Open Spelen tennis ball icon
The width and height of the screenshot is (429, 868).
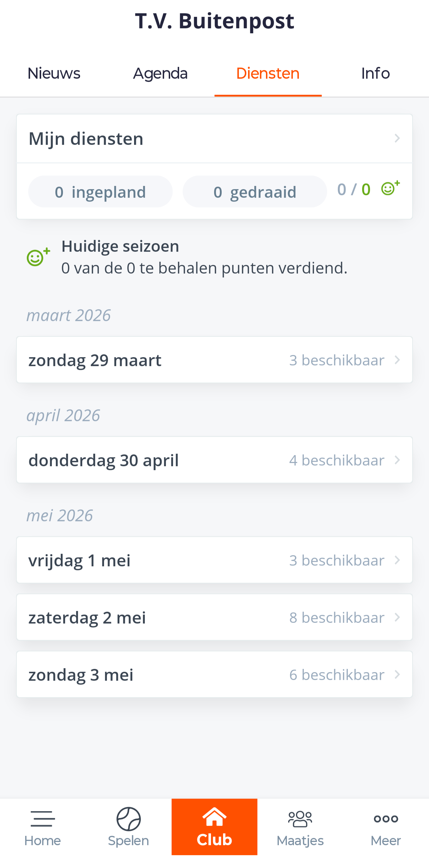click(x=128, y=819)
